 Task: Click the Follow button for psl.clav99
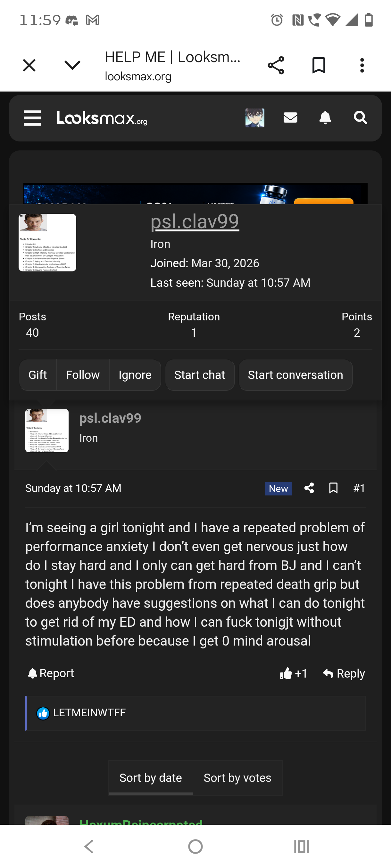pyautogui.click(x=83, y=375)
